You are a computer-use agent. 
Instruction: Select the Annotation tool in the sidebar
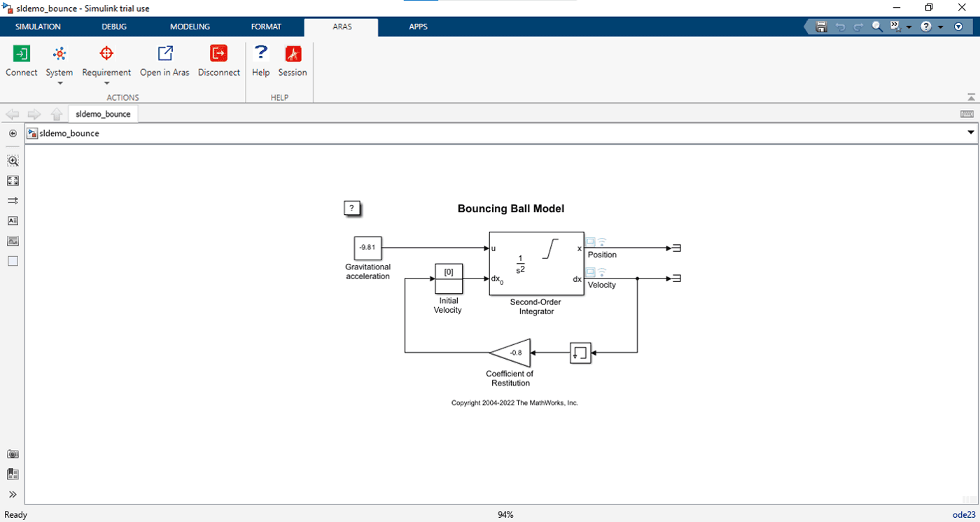[x=13, y=220]
